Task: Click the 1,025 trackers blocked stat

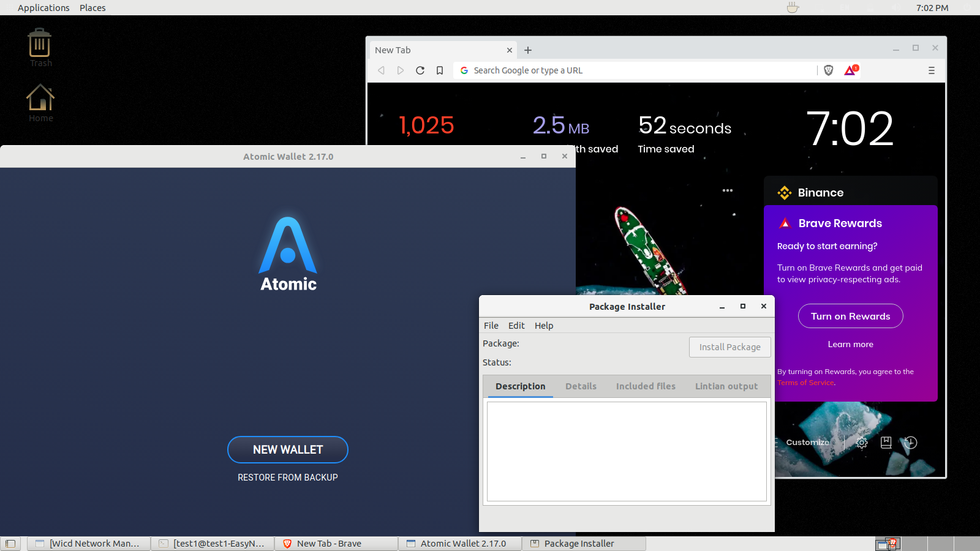Action: coord(426,126)
